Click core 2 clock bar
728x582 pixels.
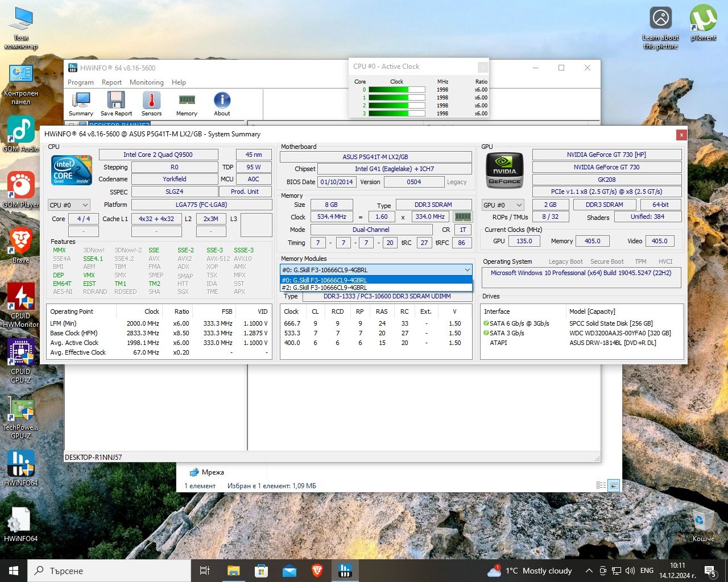tap(396, 105)
